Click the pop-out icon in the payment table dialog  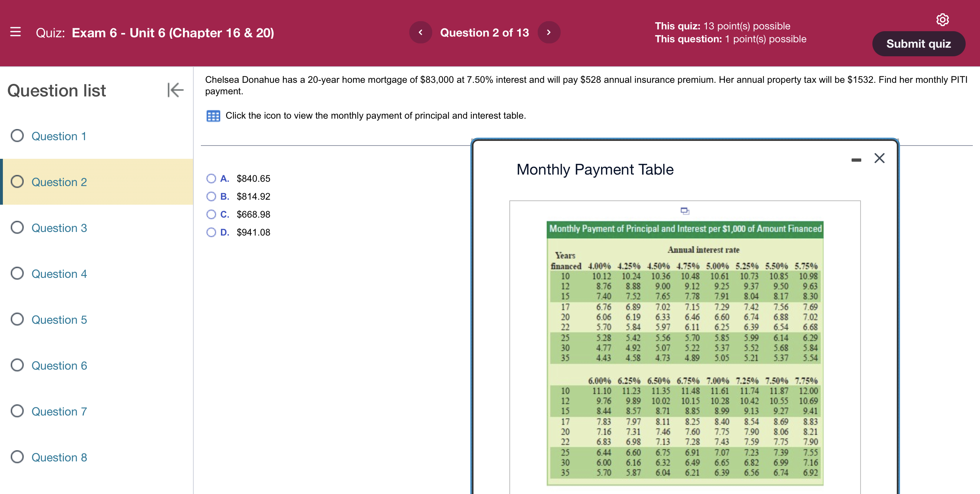click(685, 211)
